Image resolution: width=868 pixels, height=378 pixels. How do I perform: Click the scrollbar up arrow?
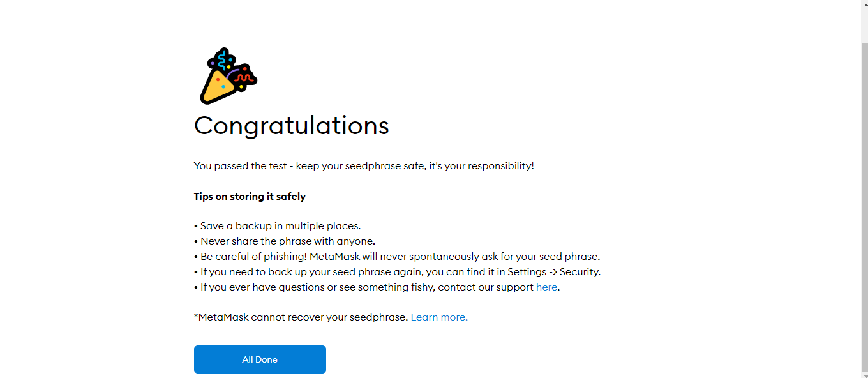tap(865, 5)
